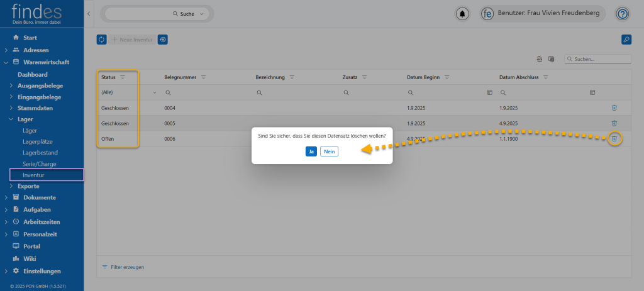Click the key icon at top right
The width and height of the screenshot is (644, 291).
click(x=626, y=40)
